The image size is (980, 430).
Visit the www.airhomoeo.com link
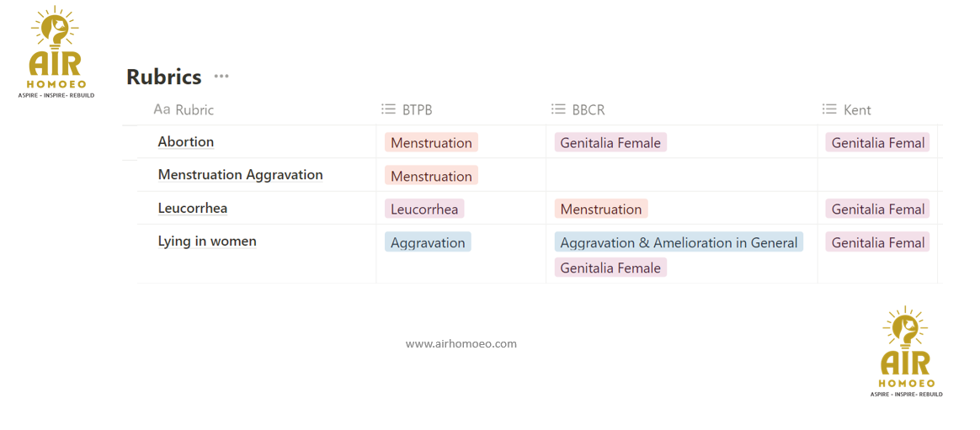pyautogui.click(x=461, y=344)
